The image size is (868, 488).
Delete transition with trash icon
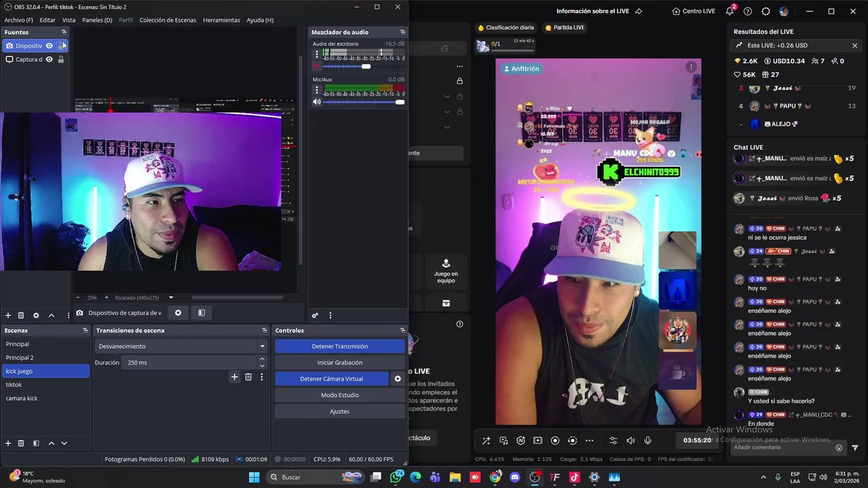[248, 377]
